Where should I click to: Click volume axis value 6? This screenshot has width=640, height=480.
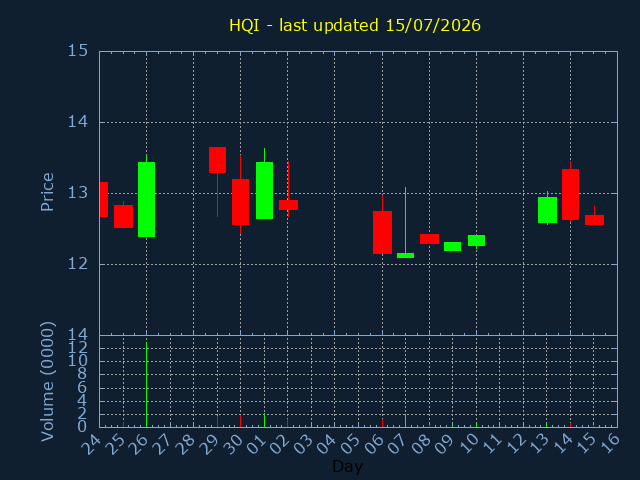[82, 387]
